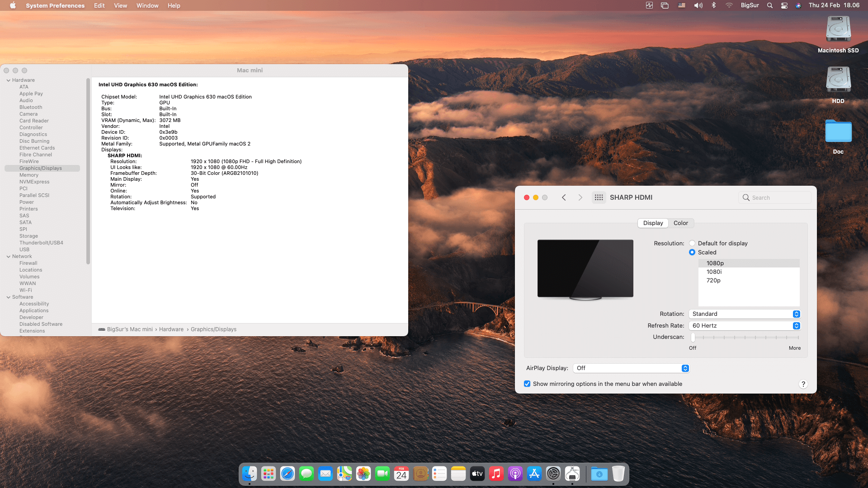
Task: Open Control Center in the menu bar
Action: [784, 5]
